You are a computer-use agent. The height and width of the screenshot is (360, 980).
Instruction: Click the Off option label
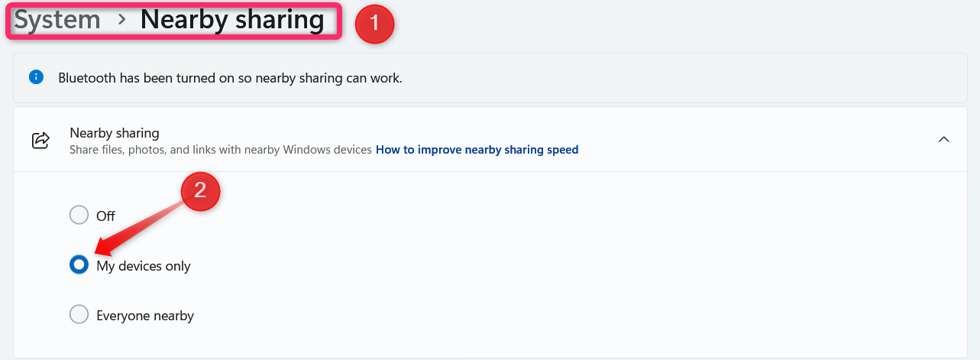[105, 216]
